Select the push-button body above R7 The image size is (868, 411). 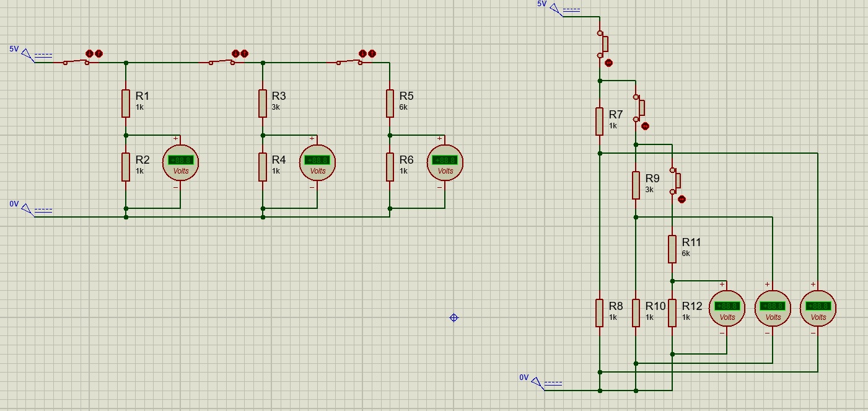coord(603,44)
